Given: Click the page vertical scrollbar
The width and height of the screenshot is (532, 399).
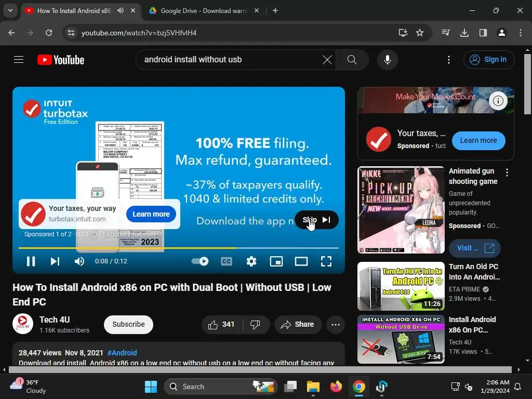Looking at the screenshot, I should [528, 84].
